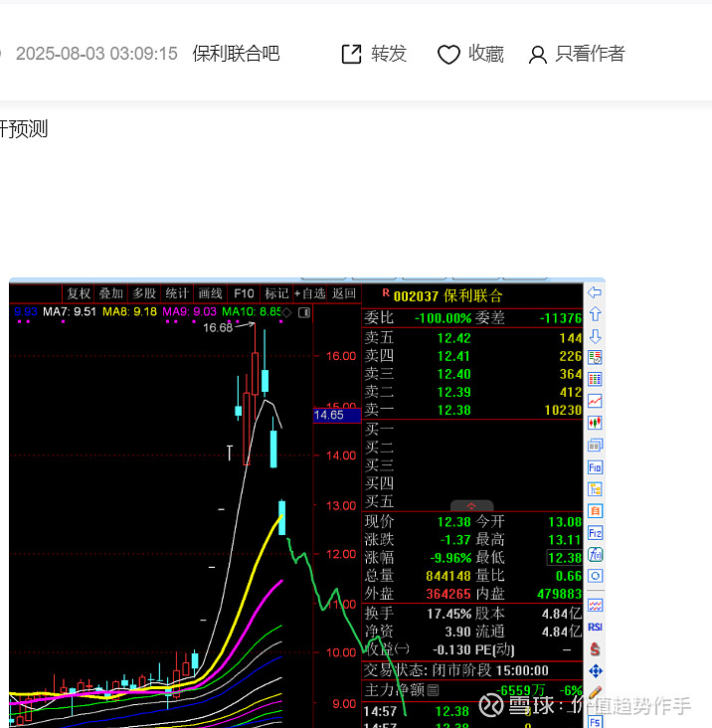Click the down arrow icon in sidebar
712x728 pixels.
pyautogui.click(x=595, y=336)
